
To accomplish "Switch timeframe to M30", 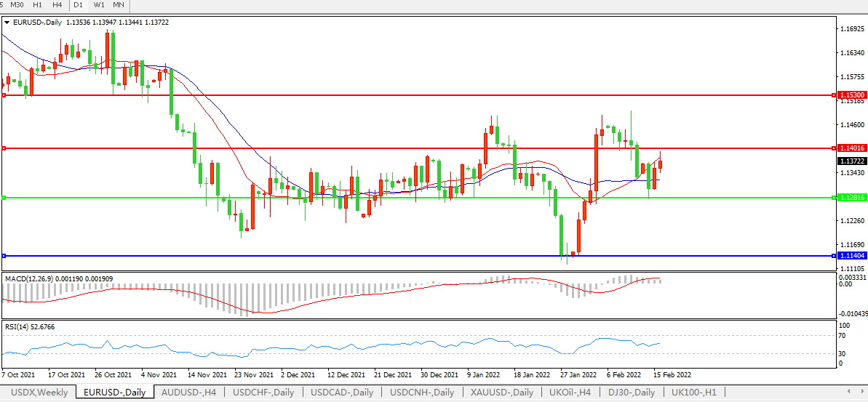I will (x=17, y=5).
